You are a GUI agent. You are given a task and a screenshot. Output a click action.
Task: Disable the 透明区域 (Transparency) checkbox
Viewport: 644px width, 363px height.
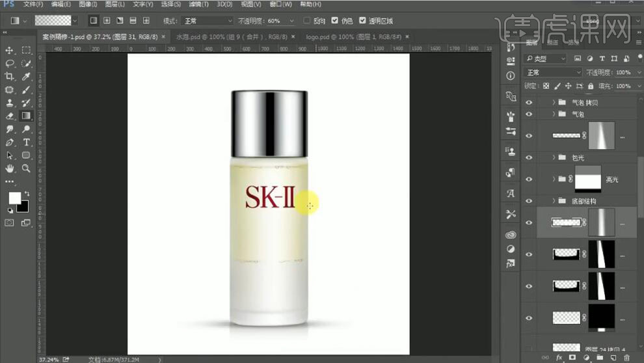[363, 21]
